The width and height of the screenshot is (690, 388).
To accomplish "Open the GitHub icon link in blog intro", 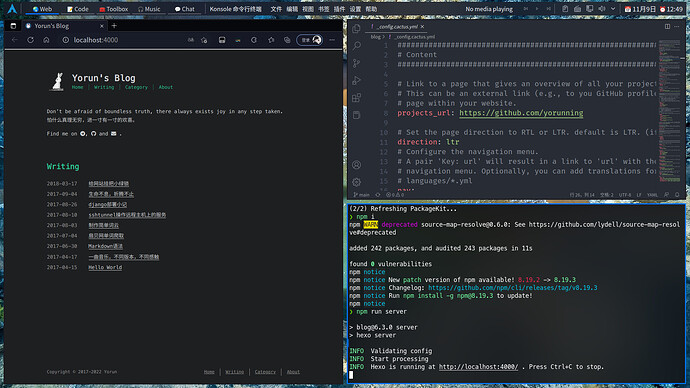I will (93, 134).
